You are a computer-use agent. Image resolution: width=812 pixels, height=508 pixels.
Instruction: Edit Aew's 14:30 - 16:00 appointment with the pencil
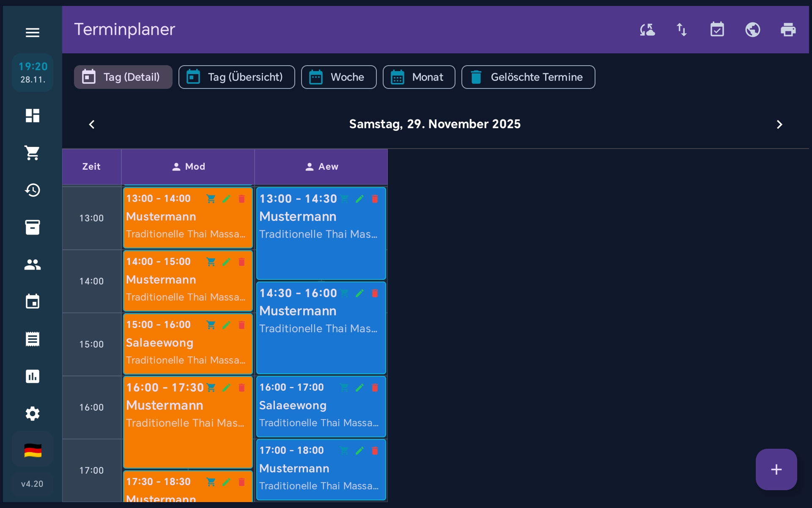(x=359, y=293)
